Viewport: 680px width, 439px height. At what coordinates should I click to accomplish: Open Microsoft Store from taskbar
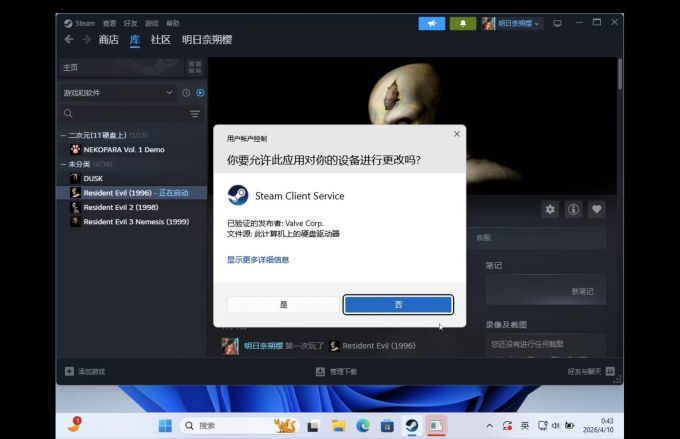tap(387, 426)
